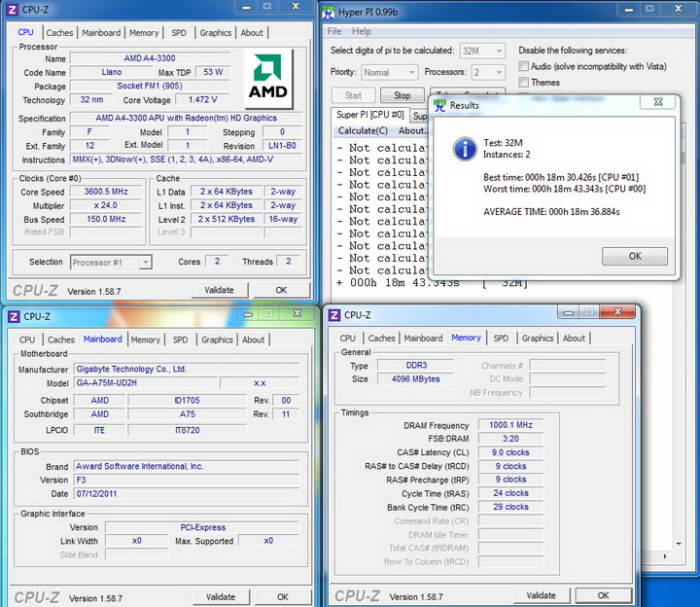Switch to SPD tab in Memory window
Viewport: 700px width, 607px height.
coord(500,339)
